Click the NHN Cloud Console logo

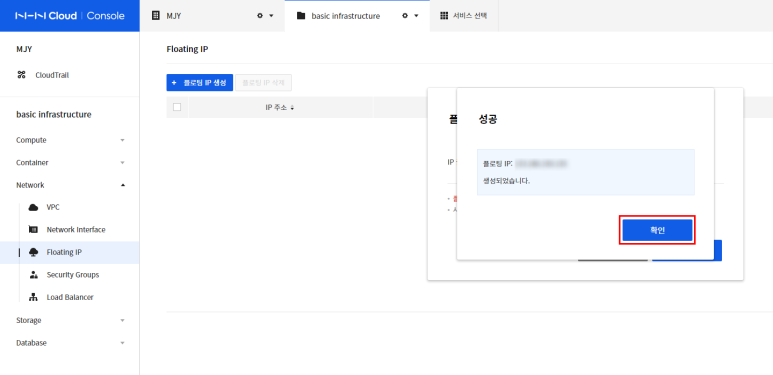point(70,16)
